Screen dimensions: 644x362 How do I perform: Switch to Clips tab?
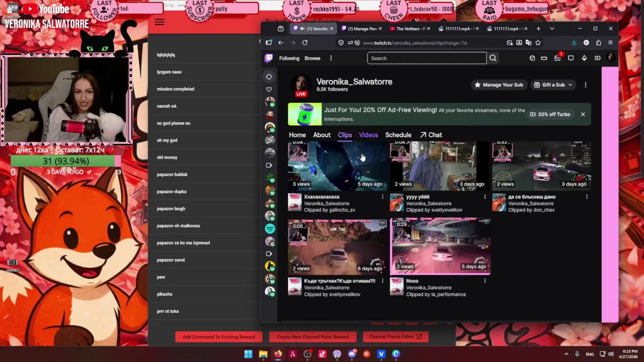(x=345, y=135)
